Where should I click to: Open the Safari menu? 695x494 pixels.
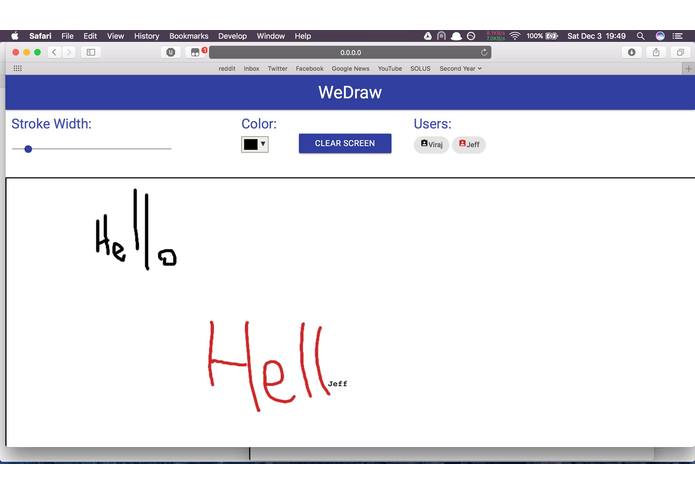click(x=40, y=36)
